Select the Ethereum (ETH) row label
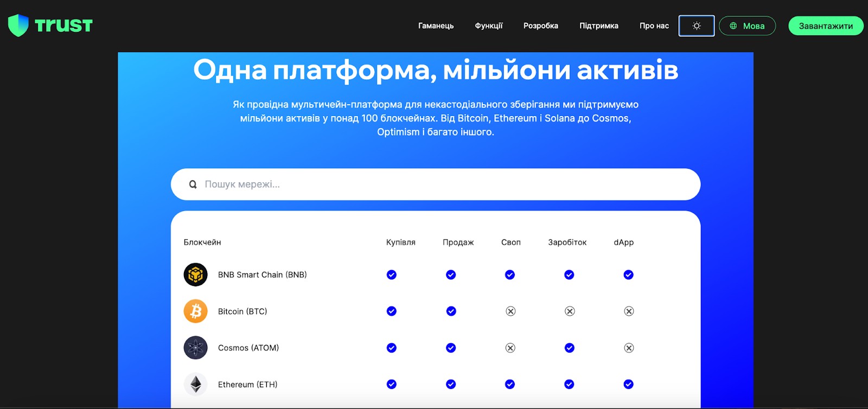 click(247, 385)
